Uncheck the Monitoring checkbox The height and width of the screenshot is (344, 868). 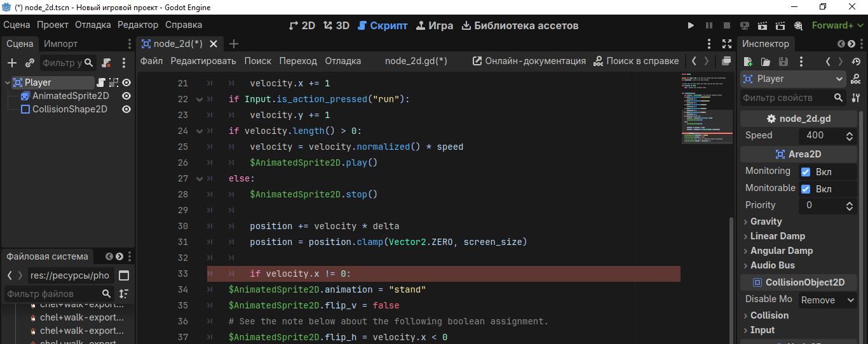point(806,172)
